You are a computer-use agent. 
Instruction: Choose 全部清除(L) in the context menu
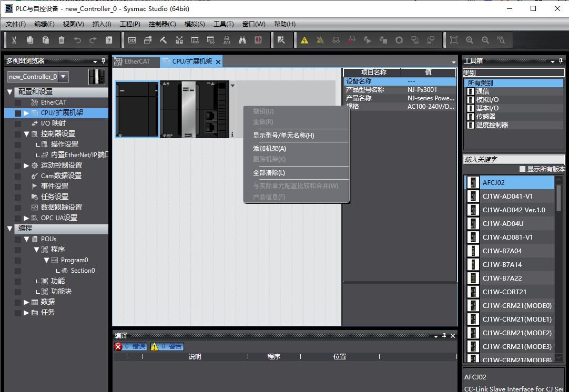coord(269,173)
